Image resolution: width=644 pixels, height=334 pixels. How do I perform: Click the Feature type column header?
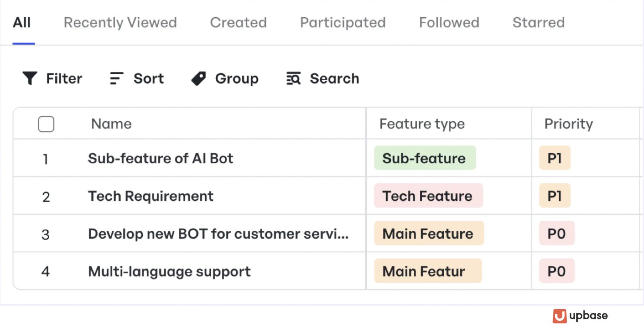click(422, 124)
